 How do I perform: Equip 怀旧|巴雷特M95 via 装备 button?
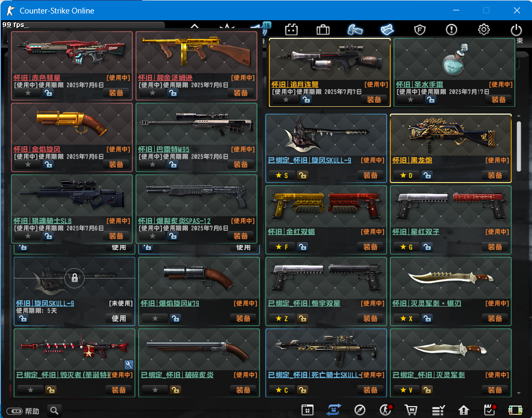[x=240, y=164]
